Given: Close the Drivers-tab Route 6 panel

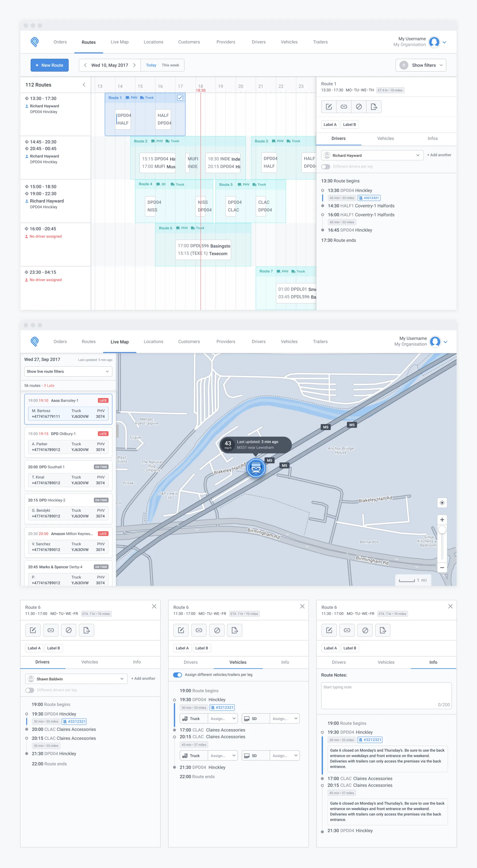Looking at the screenshot, I should coord(154,607).
